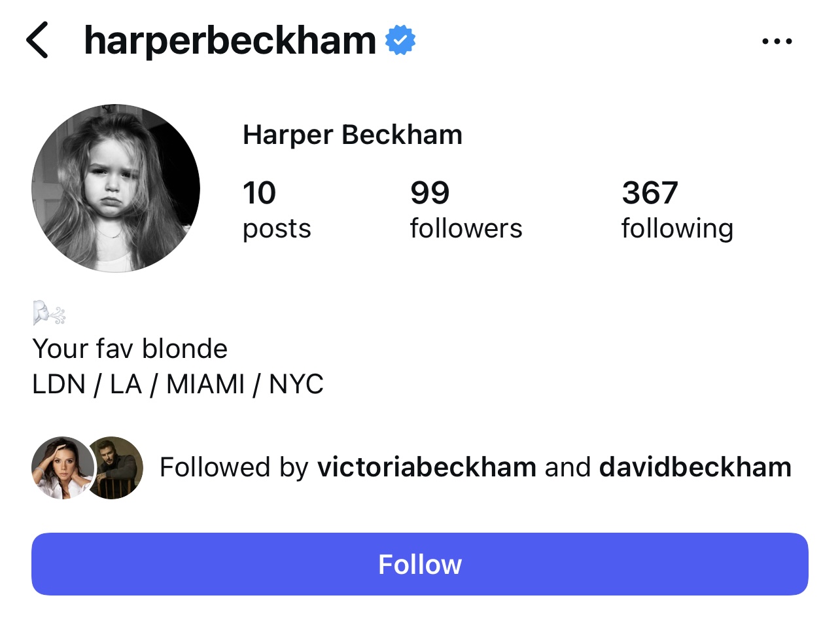The height and width of the screenshot is (640, 840).
Task: Tap the 'LDN / LA / MIAMI / NYC' line
Action: pos(178,384)
